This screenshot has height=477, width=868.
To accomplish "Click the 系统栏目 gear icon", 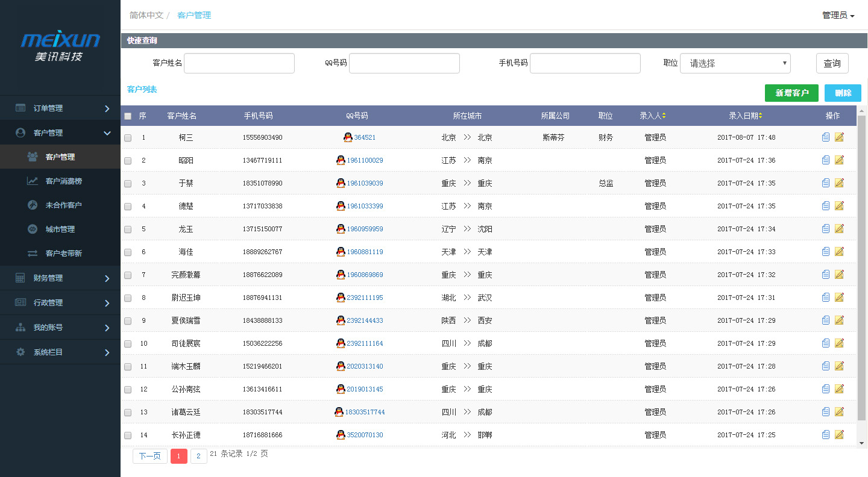I will [x=20, y=352].
